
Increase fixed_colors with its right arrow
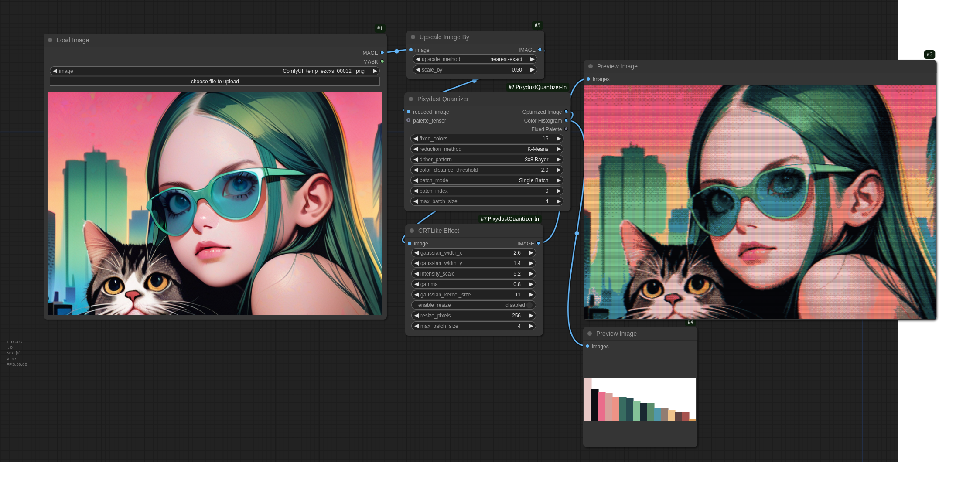(x=558, y=139)
